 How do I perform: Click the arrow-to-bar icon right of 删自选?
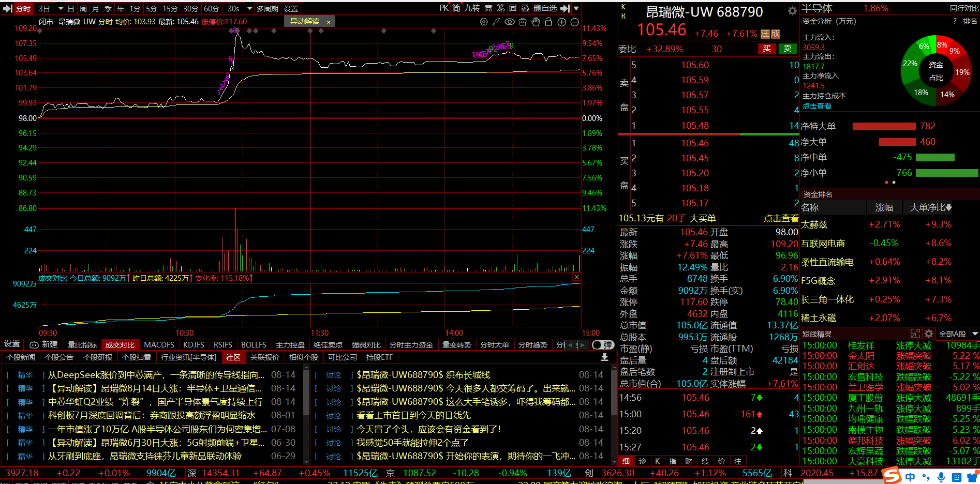(x=565, y=8)
